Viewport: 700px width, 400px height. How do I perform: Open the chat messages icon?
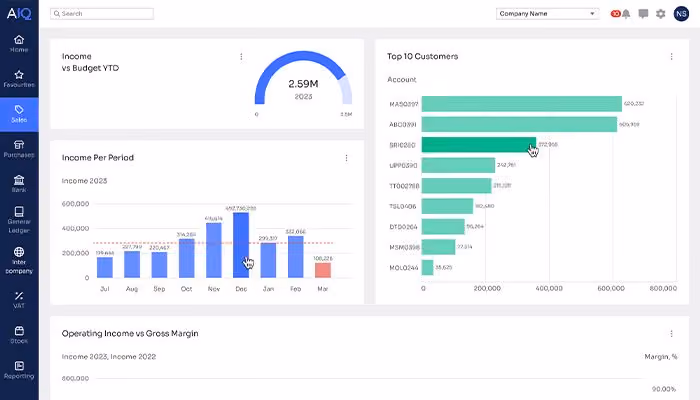[643, 14]
